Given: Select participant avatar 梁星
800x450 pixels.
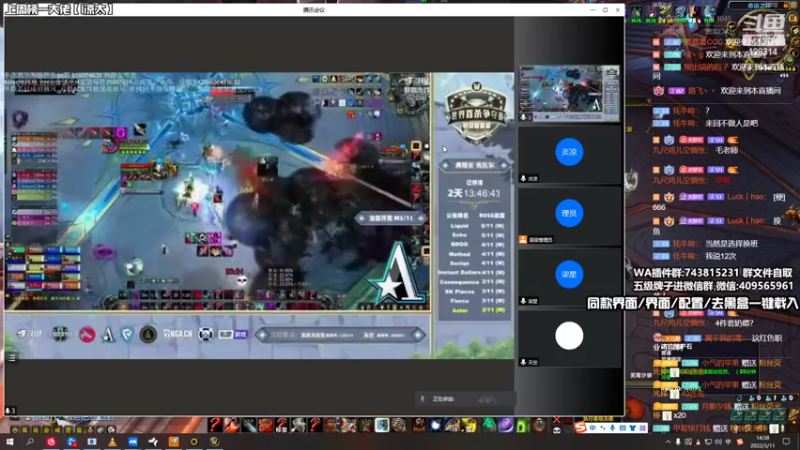Looking at the screenshot, I should pos(569,274).
